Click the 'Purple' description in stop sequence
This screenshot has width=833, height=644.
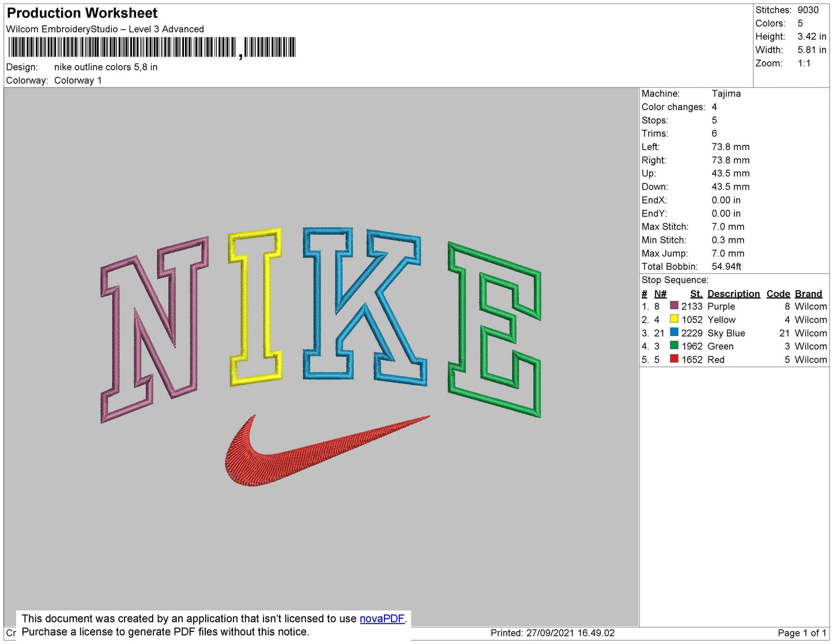(x=721, y=306)
